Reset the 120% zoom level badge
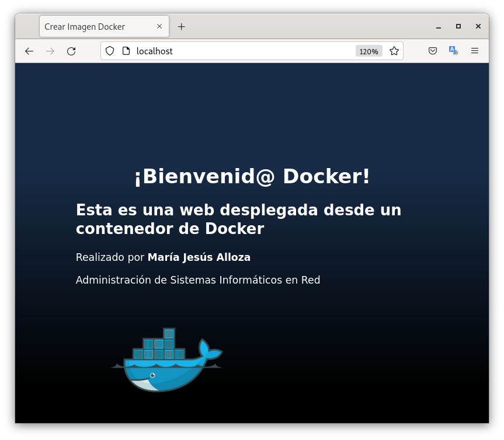Viewport: 504px width, 440px height. coord(369,51)
